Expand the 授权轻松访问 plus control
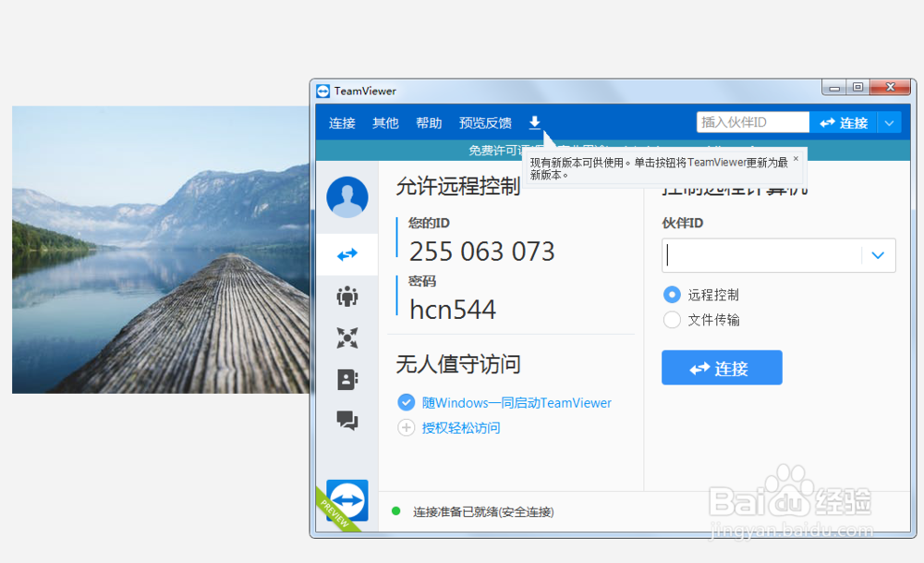 click(407, 428)
